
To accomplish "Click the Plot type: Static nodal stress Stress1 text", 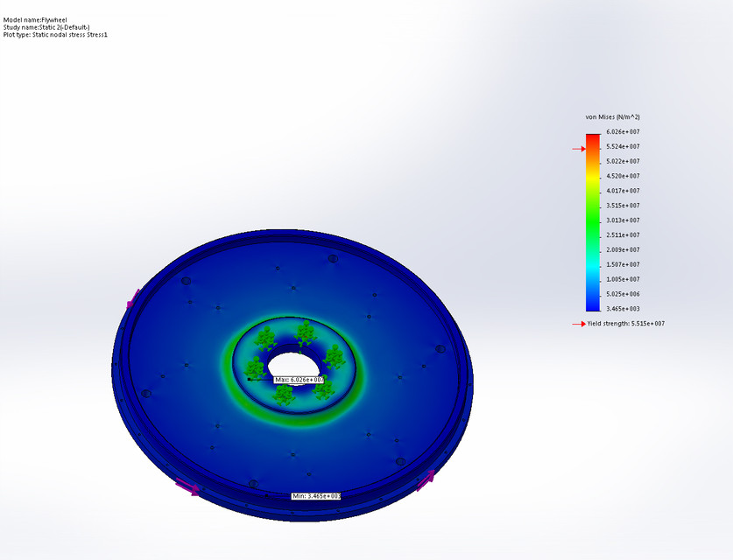I will pos(58,34).
